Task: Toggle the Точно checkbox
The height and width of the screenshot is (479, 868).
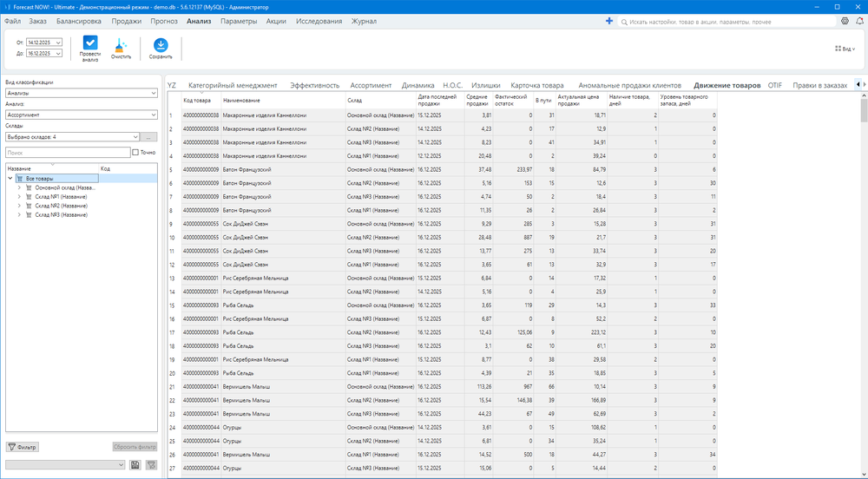Action: point(135,152)
